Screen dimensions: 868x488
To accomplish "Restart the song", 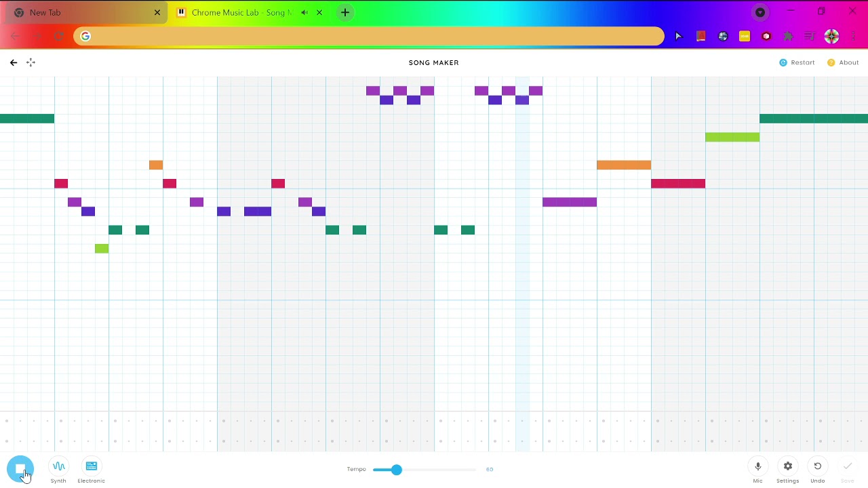I will pyautogui.click(x=797, y=62).
